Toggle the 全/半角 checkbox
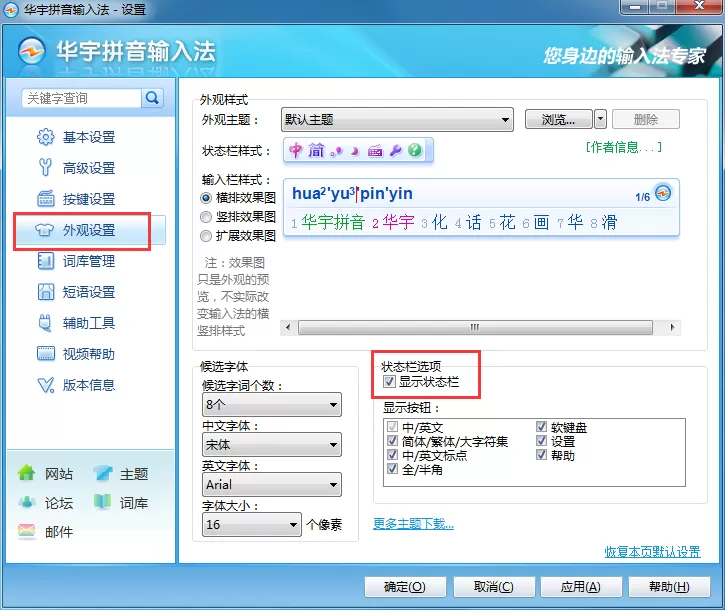This screenshot has height=610, width=725. [392, 469]
